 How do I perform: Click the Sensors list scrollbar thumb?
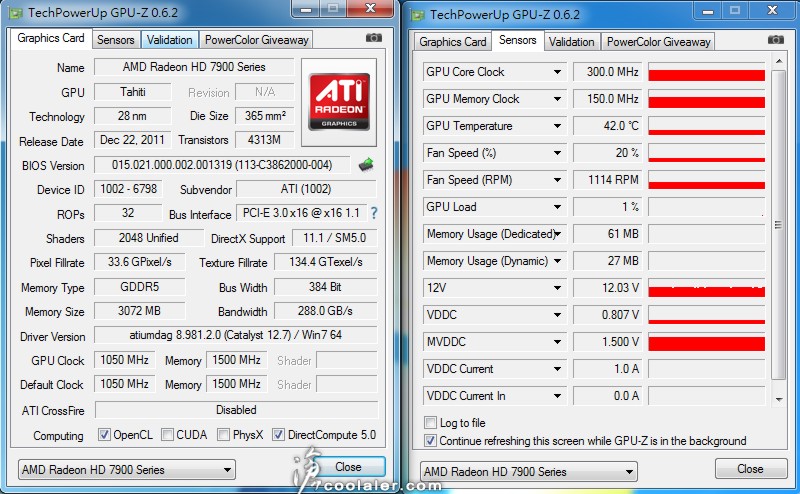(779, 225)
